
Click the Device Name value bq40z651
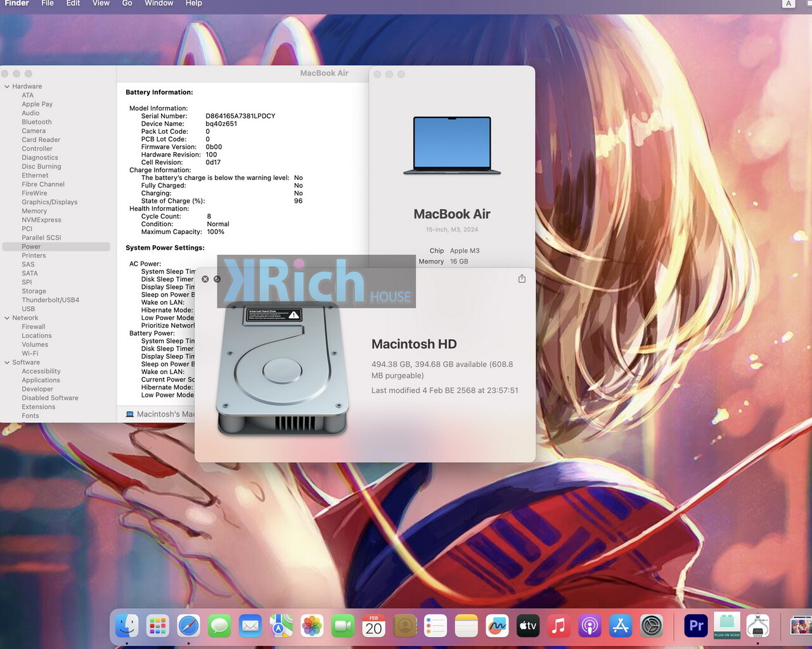221,124
